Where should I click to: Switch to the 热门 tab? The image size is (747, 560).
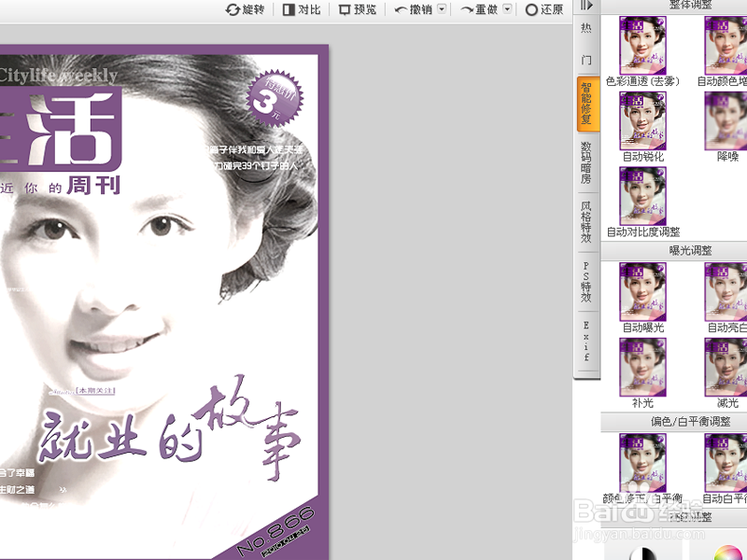(586, 44)
